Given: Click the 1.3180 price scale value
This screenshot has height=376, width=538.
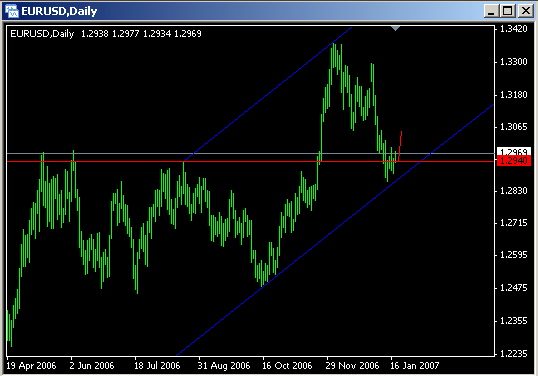Looking at the screenshot, I should (x=513, y=95).
